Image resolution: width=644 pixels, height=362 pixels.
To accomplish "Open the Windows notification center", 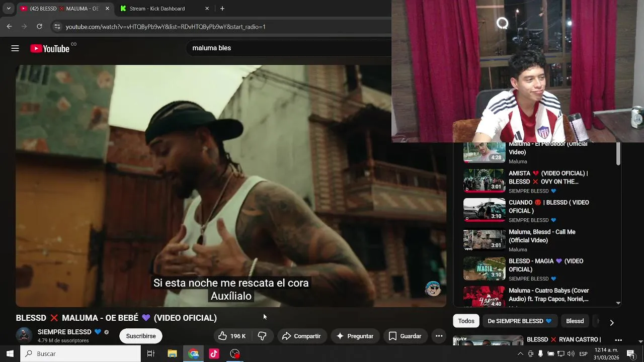I will pos(631,354).
